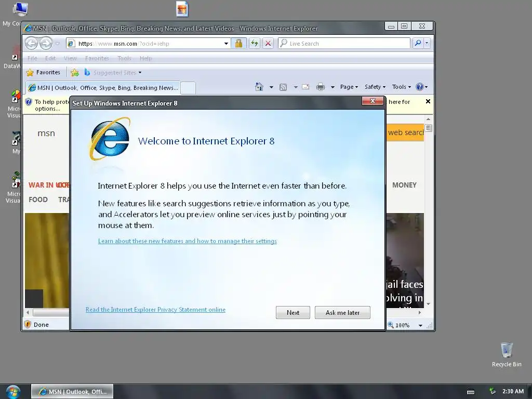Click the RSS feeds icon

click(x=283, y=87)
